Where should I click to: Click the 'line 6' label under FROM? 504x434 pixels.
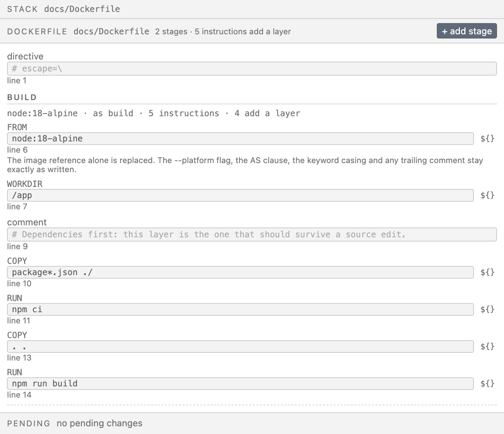pyautogui.click(x=17, y=150)
